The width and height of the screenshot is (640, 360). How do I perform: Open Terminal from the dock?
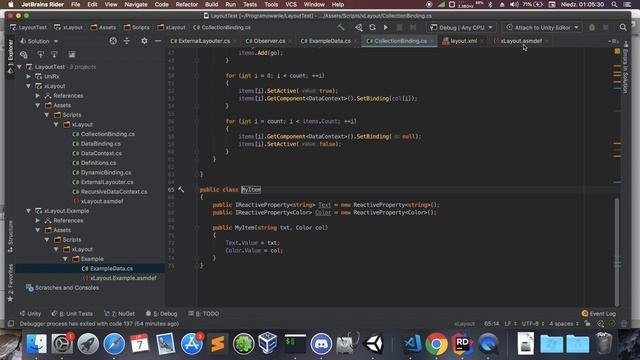tap(295, 343)
